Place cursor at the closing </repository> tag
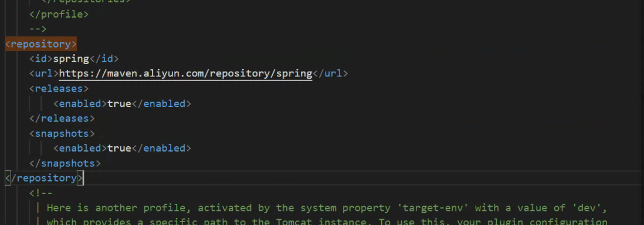The height and width of the screenshot is (225, 644). pyautogui.click(x=45, y=178)
